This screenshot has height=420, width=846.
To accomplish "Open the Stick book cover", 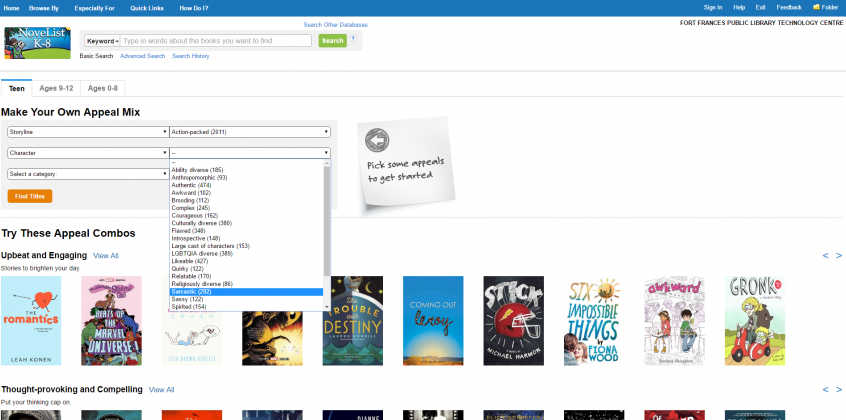I will coord(513,320).
